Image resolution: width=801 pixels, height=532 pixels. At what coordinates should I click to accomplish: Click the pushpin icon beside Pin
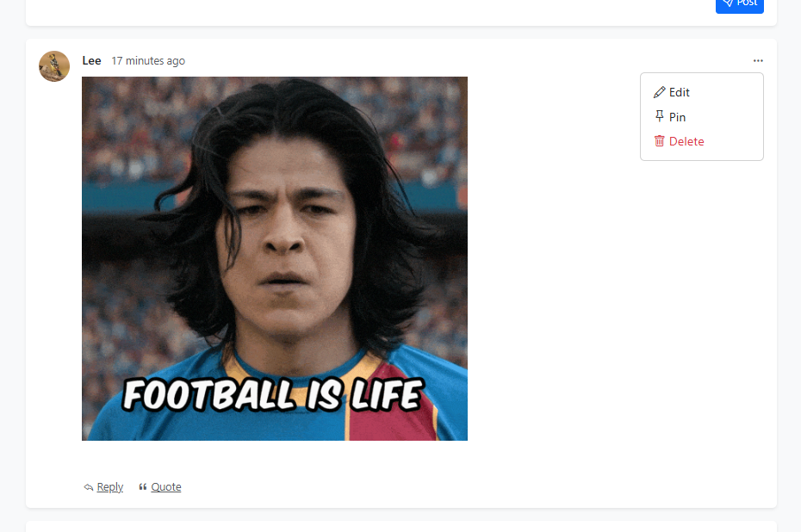pyautogui.click(x=659, y=117)
